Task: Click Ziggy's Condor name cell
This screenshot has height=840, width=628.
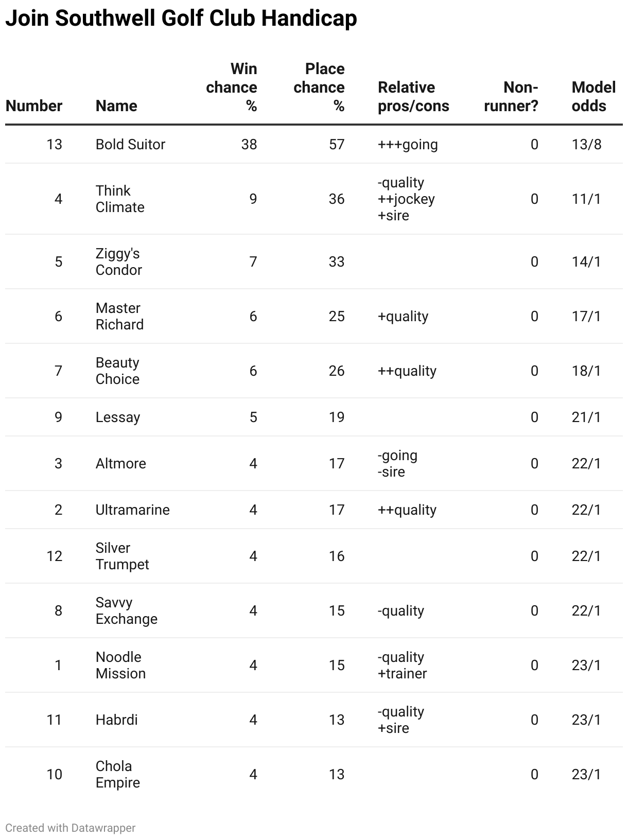Action: click(x=118, y=261)
